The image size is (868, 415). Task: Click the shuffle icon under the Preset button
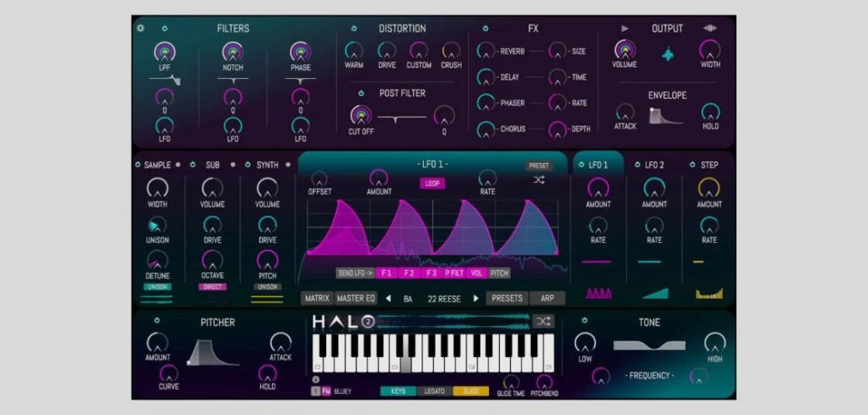coord(539,180)
